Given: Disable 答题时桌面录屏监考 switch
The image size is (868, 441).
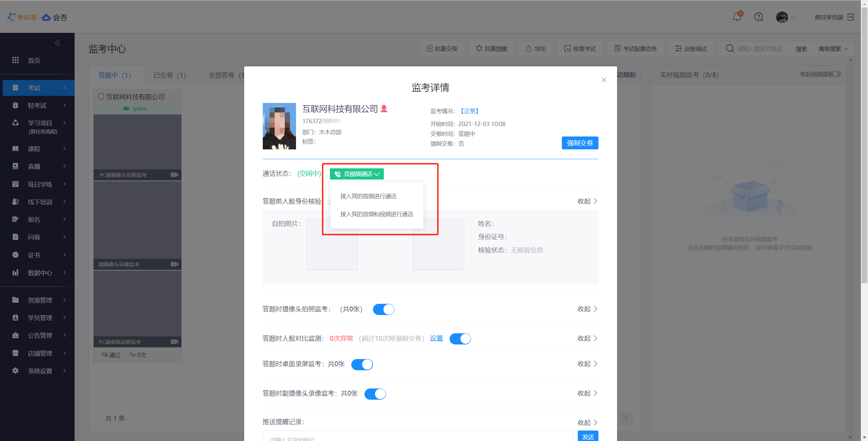Looking at the screenshot, I should 362,364.
